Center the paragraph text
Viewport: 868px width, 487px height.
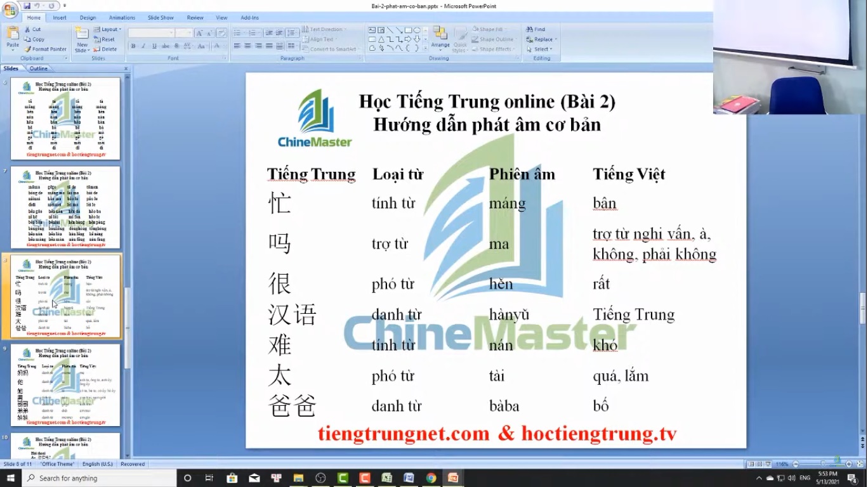(x=247, y=46)
